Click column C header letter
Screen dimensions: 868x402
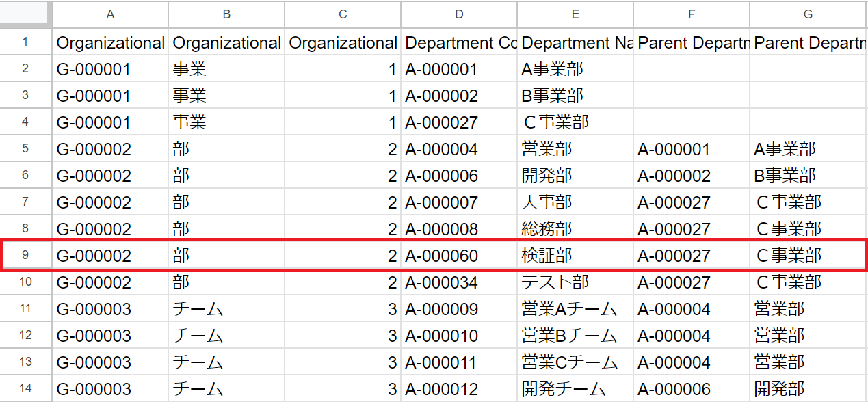coord(343,14)
